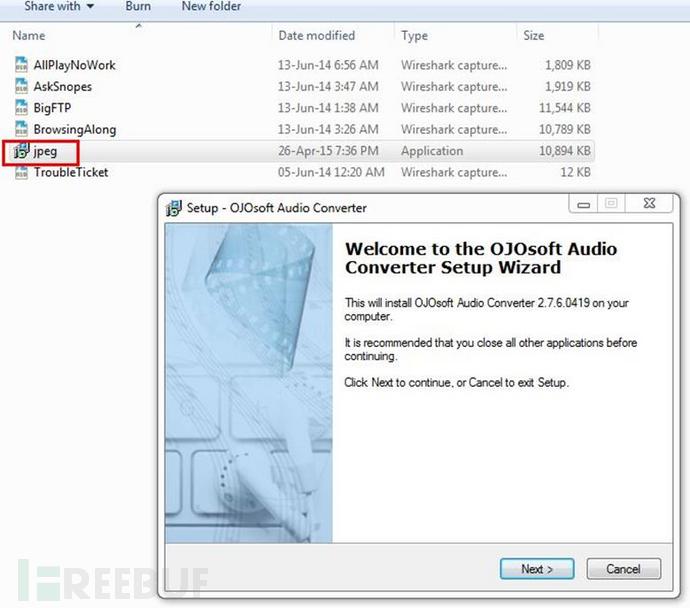Click Burn in the Explorer toolbar
Viewport: 690px width, 608px height.
click(x=138, y=6)
